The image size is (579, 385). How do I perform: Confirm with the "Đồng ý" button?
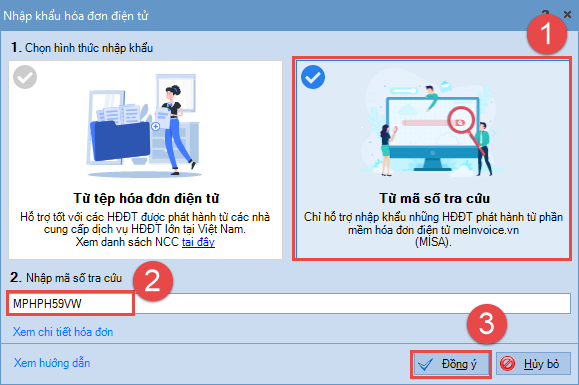[450, 364]
